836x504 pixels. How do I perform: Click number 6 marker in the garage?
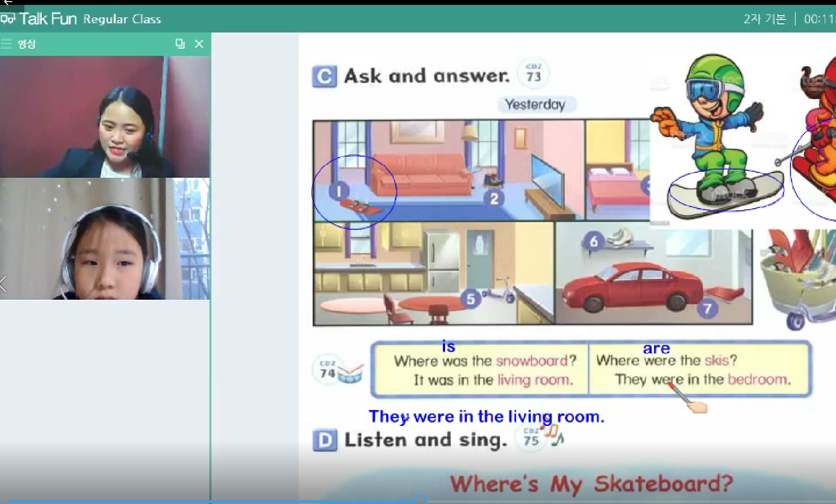pos(593,242)
